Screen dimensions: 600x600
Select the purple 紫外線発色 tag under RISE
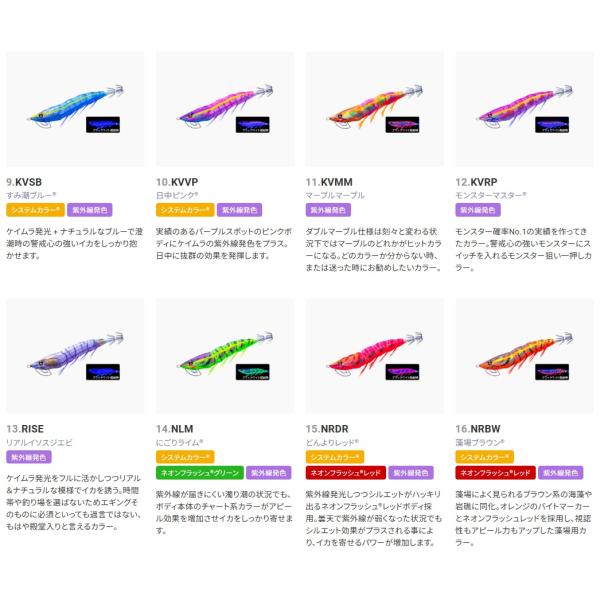29,457
